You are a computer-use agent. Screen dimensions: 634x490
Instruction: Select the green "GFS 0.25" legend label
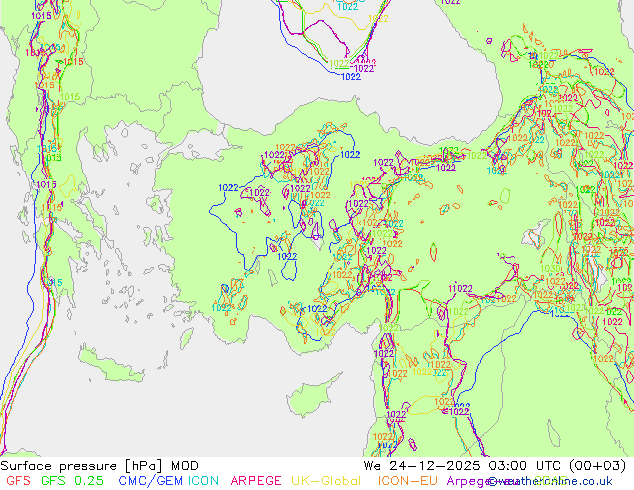tap(72, 481)
